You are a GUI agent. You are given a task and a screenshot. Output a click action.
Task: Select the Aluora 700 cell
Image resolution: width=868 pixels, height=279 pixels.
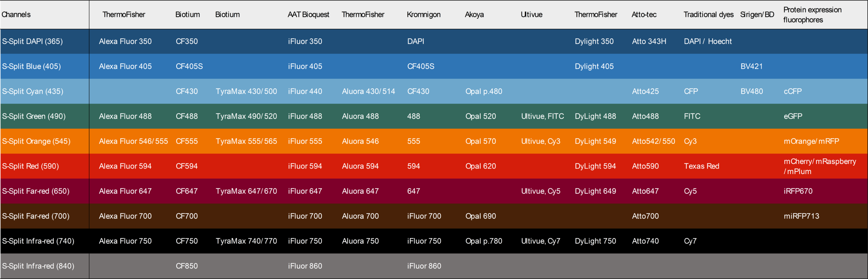click(360, 216)
